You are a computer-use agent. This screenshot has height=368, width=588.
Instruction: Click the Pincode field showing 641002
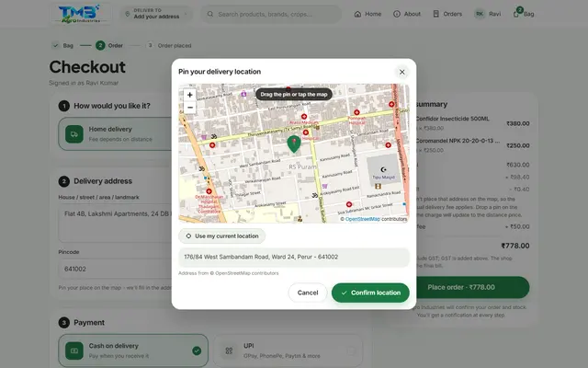click(116, 269)
